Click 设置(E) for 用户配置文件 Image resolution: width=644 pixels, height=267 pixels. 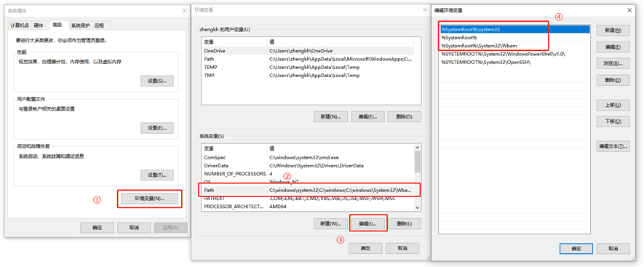157,128
